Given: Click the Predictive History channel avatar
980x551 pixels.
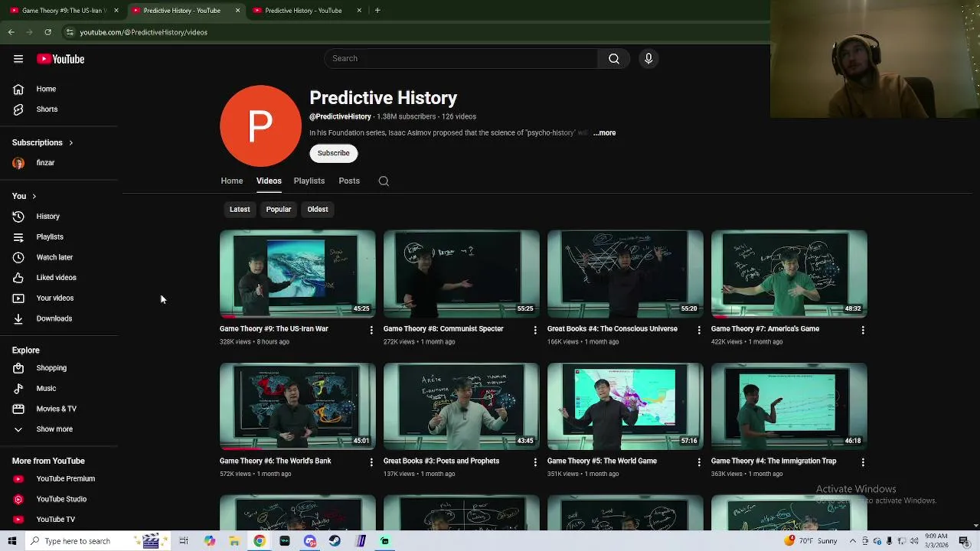Looking at the screenshot, I should click(x=260, y=126).
